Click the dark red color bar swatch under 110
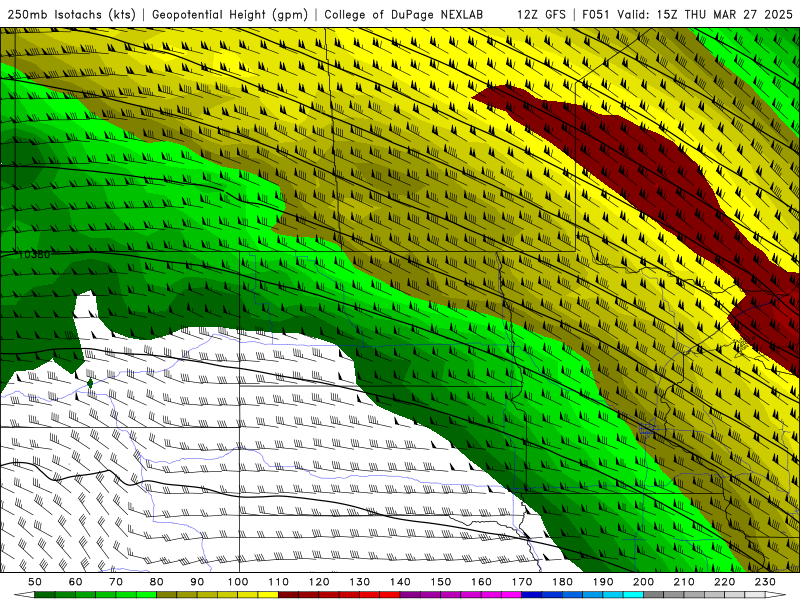The height and width of the screenshot is (600, 800). (288, 595)
